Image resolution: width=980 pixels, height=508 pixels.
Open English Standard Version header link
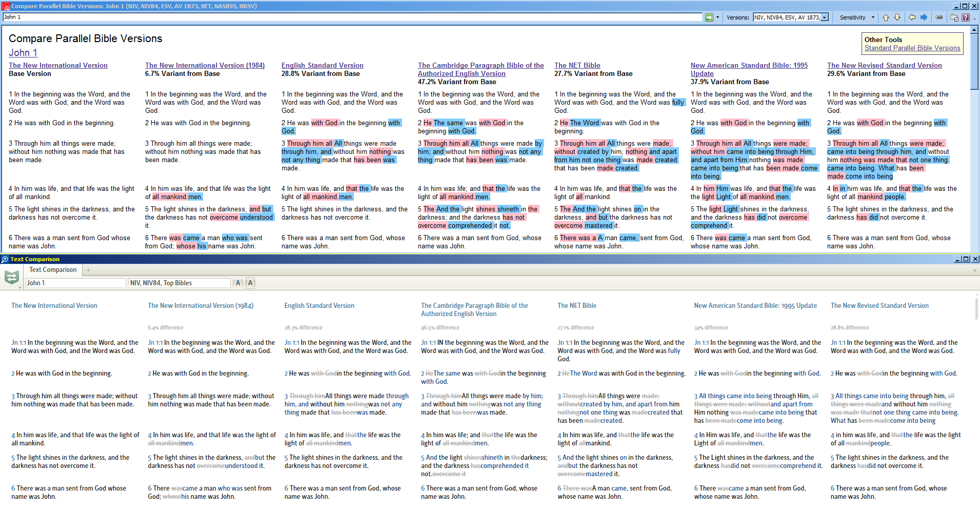(x=322, y=66)
